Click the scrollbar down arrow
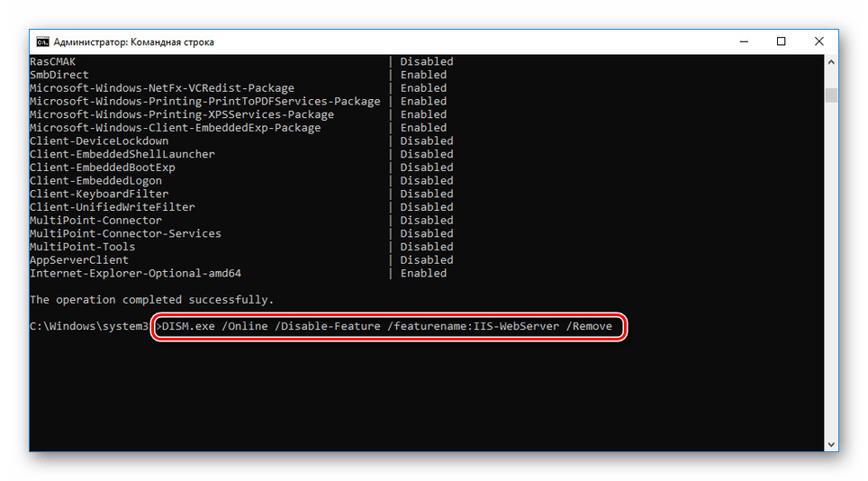The width and height of the screenshot is (868, 481). [x=832, y=443]
